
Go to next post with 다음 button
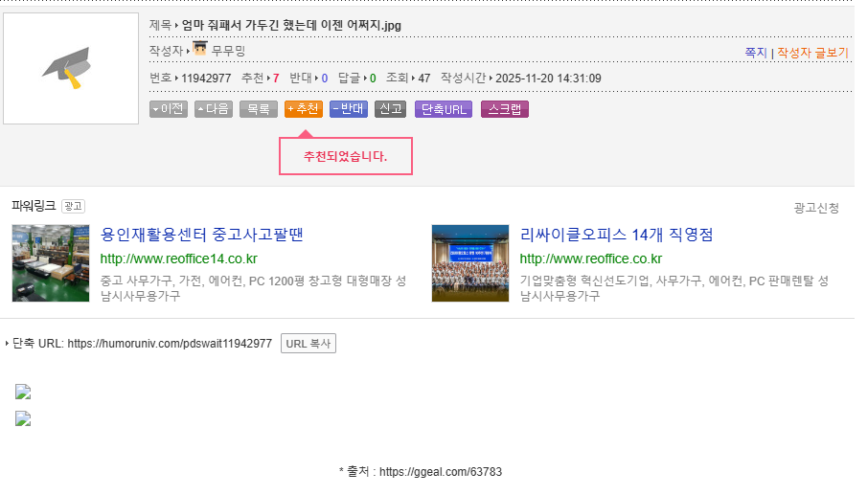pos(213,109)
